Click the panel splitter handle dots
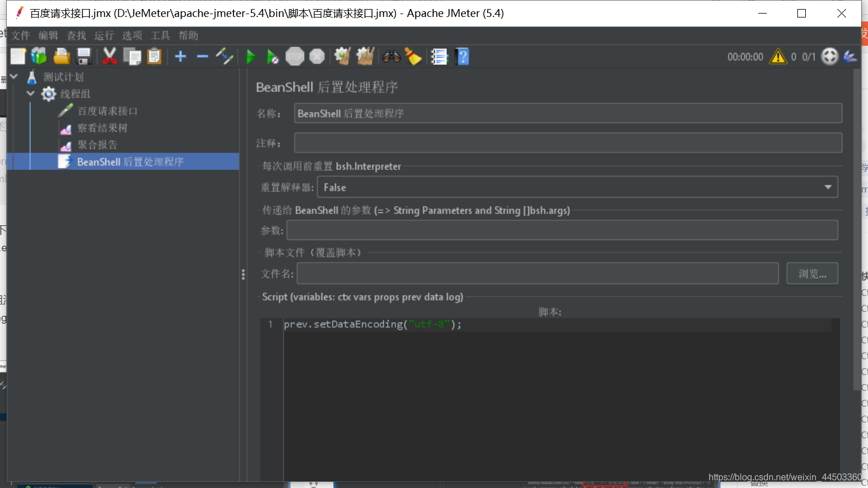The width and height of the screenshot is (868, 488). (x=243, y=274)
